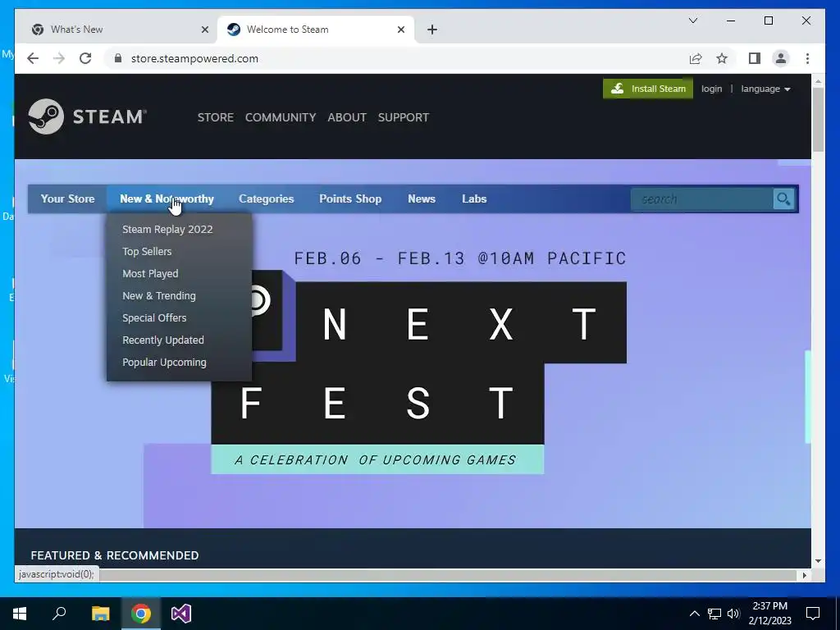Viewport: 840px width, 630px height.
Task: Open the News section
Action: point(422,199)
